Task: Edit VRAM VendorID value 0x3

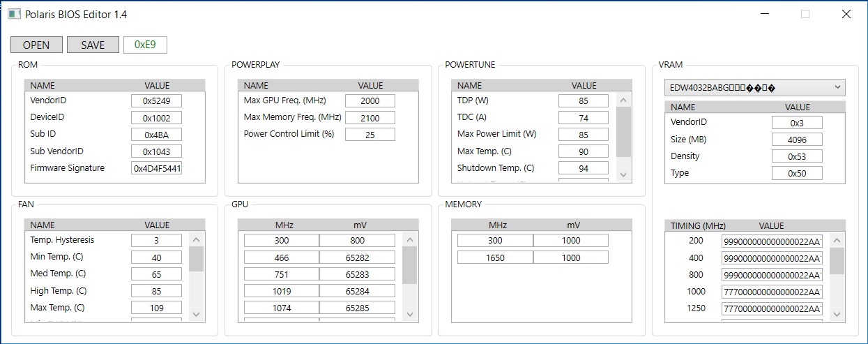Action: point(797,122)
